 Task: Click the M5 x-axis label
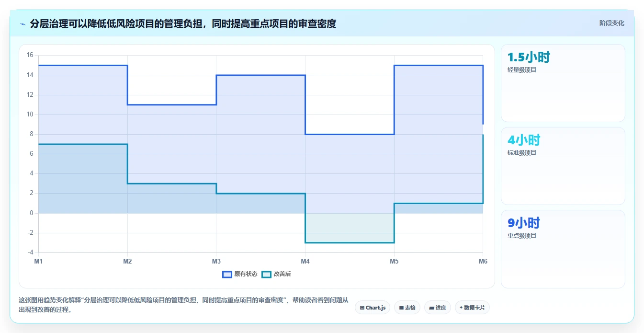click(394, 261)
